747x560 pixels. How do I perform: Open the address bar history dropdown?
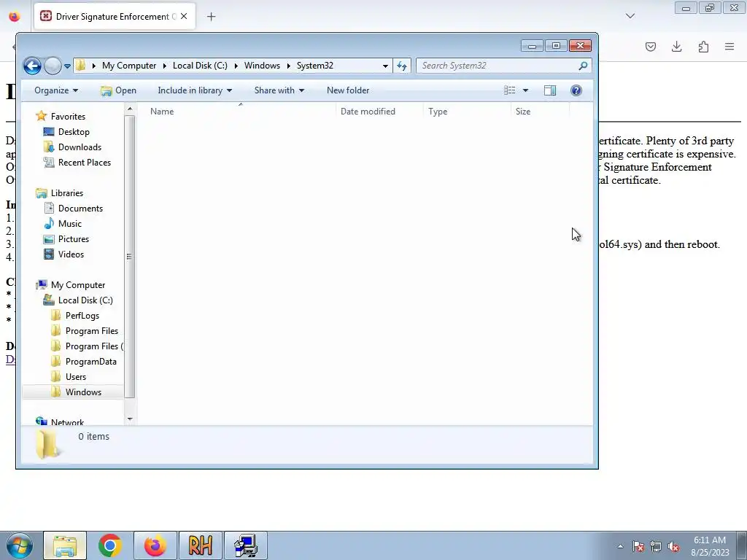point(385,66)
